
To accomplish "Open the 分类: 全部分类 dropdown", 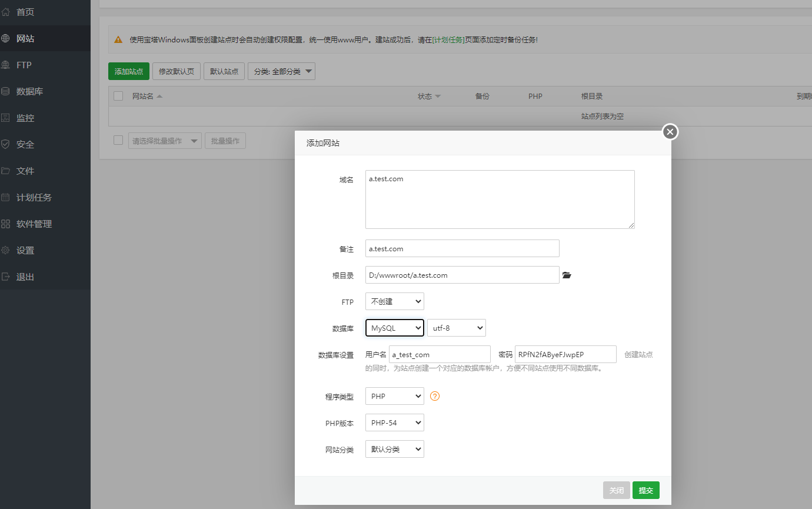I will click(x=281, y=71).
